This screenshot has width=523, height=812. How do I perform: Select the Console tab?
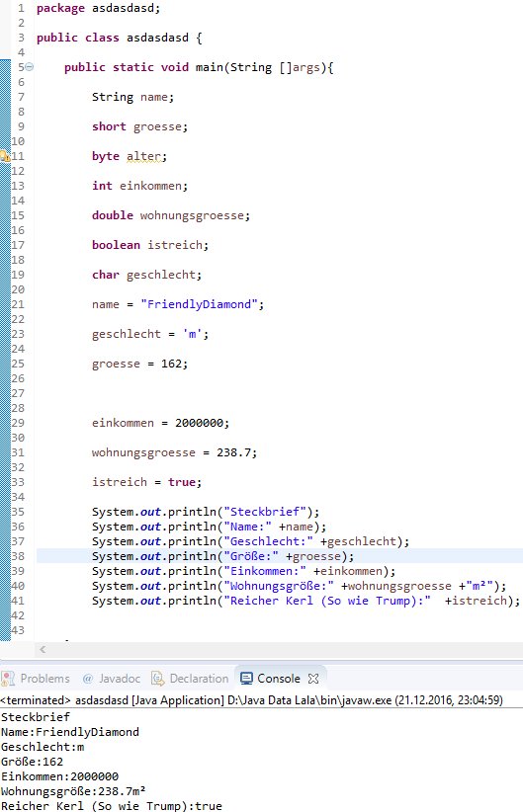279,679
